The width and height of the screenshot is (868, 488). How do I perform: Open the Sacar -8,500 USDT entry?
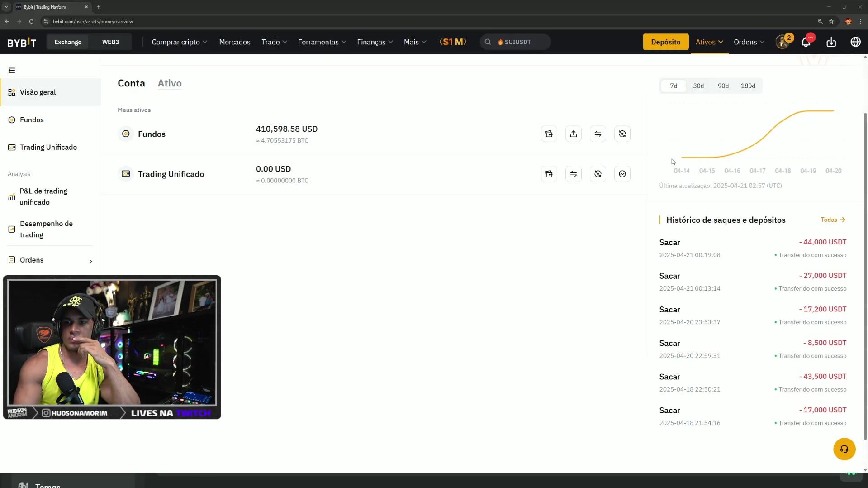(x=753, y=349)
